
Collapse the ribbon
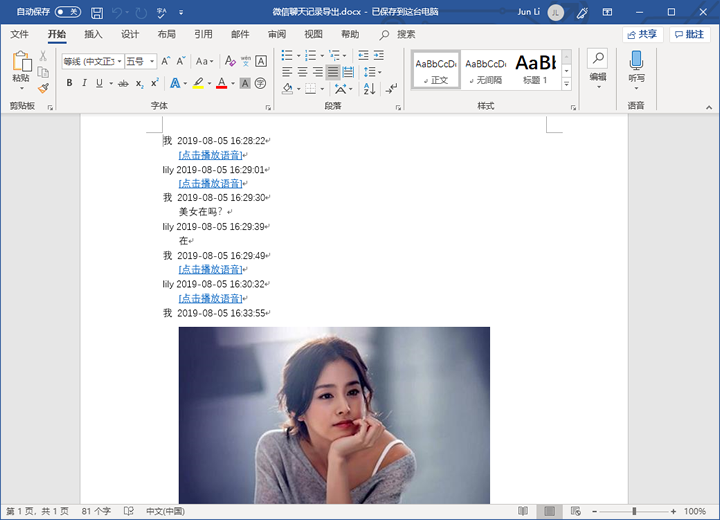click(x=709, y=107)
